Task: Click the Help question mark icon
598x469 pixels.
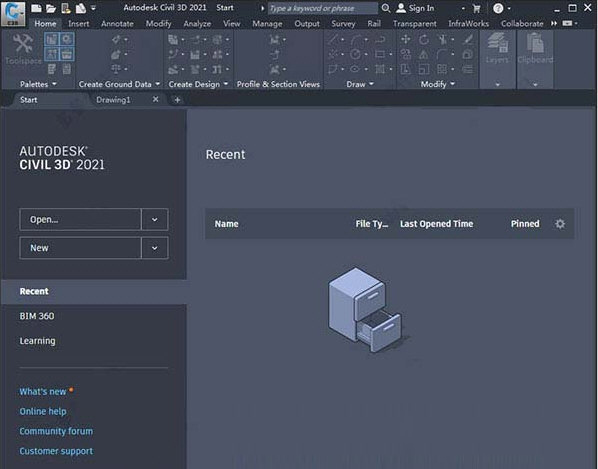Action: tap(498, 8)
